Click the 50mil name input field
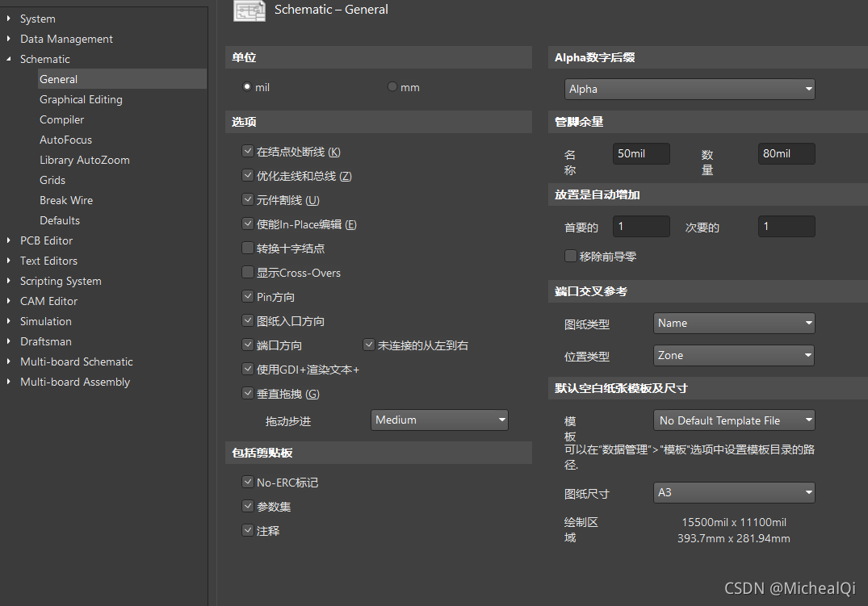Viewport: 868px width, 606px height. coord(640,153)
